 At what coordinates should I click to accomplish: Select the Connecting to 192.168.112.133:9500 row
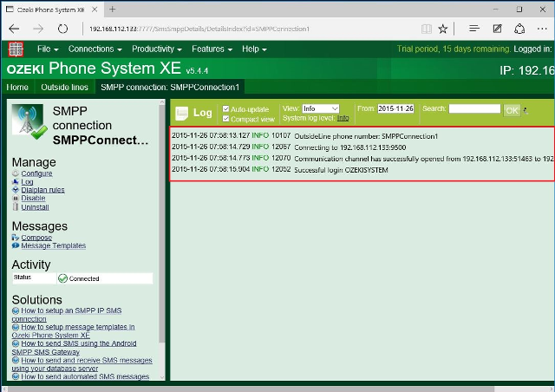tap(362, 147)
